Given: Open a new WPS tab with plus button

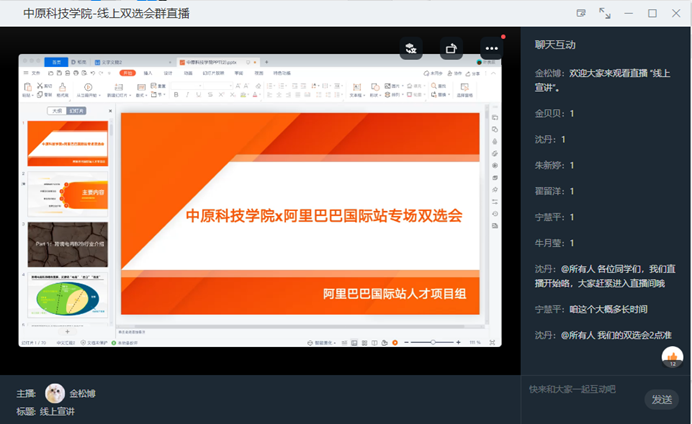Looking at the screenshot, I should click(x=267, y=62).
